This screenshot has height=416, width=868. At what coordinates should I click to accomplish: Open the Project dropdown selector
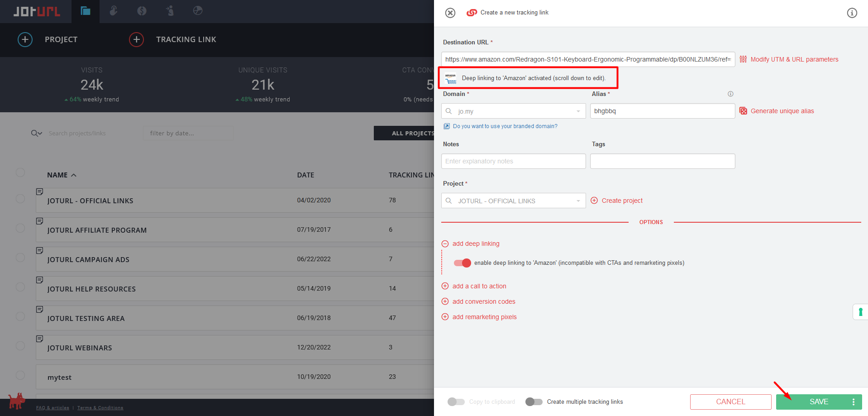point(513,201)
